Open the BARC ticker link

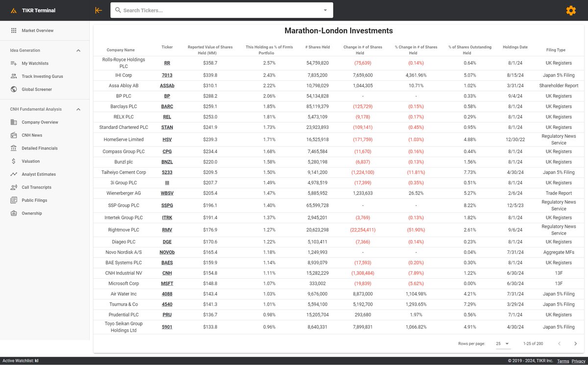[x=167, y=106]
